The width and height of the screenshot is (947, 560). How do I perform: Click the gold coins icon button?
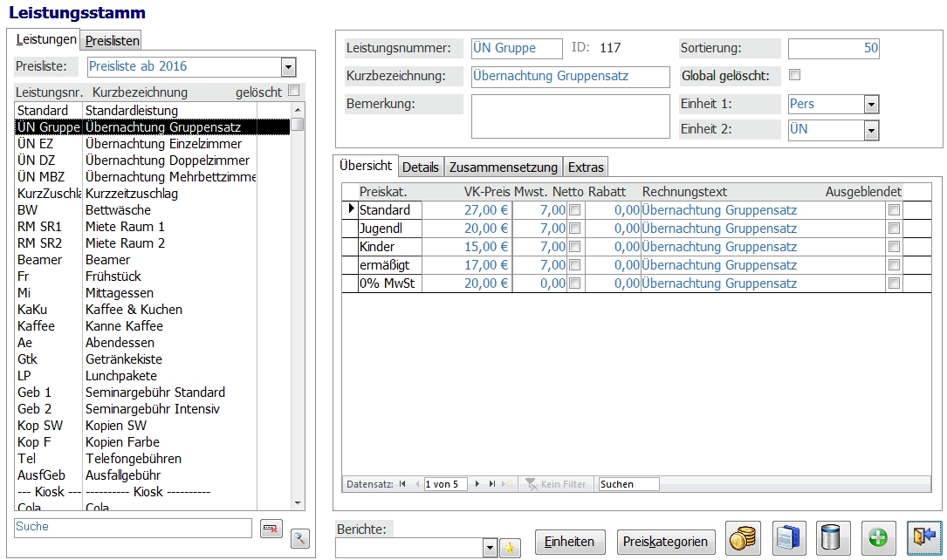(x=743, y=538)
